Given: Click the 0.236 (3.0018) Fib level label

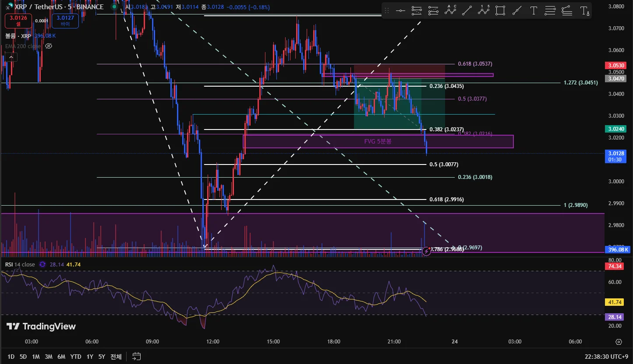Looking at the screenshot, I should [475, 177].
